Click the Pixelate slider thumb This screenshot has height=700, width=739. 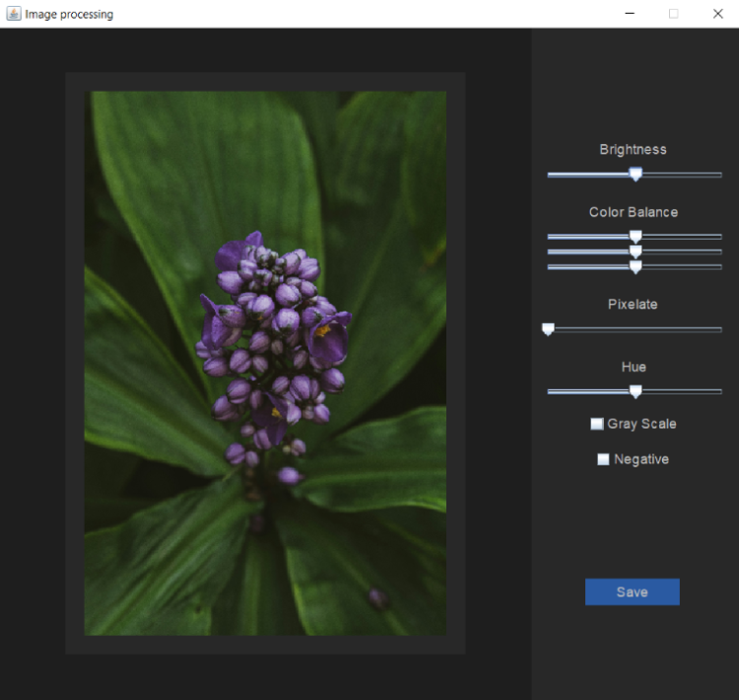point(548,328)
